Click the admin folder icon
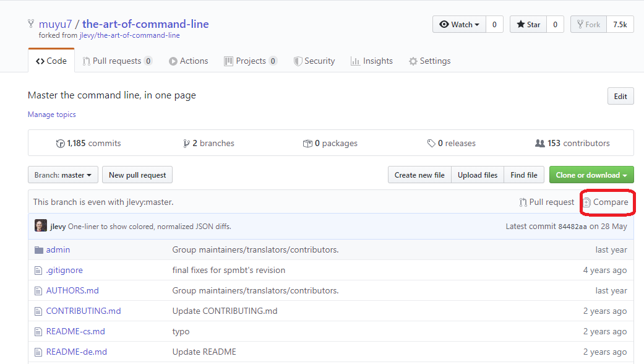The image size is (644, 364). coord(39,250)
